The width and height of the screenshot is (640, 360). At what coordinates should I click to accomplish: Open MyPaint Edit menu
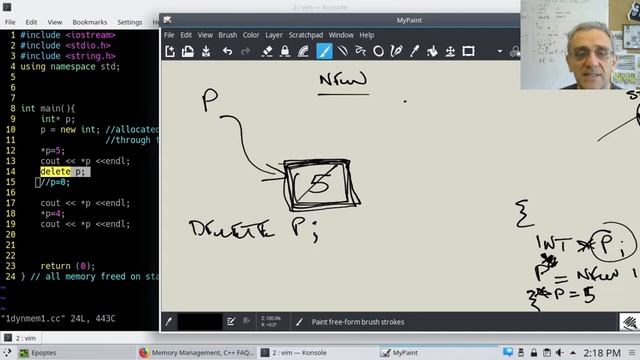coord(186,35)
